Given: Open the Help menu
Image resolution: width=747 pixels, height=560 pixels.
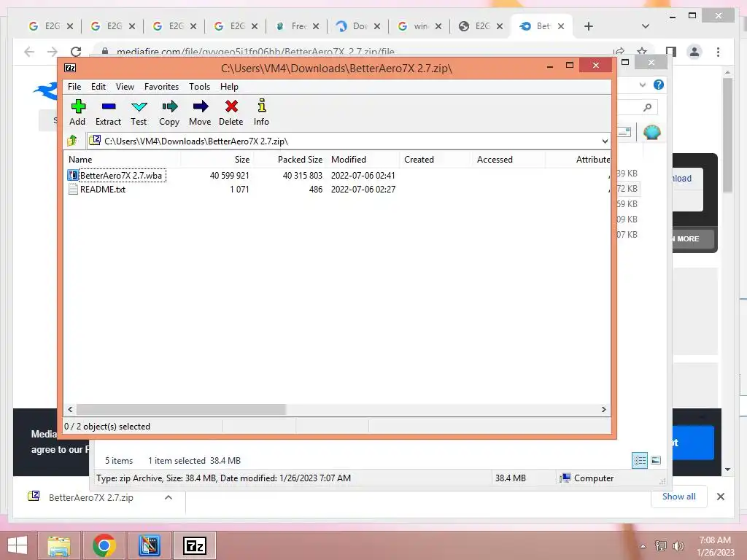Looking at the screenshot, I should [x=228, y=87].
